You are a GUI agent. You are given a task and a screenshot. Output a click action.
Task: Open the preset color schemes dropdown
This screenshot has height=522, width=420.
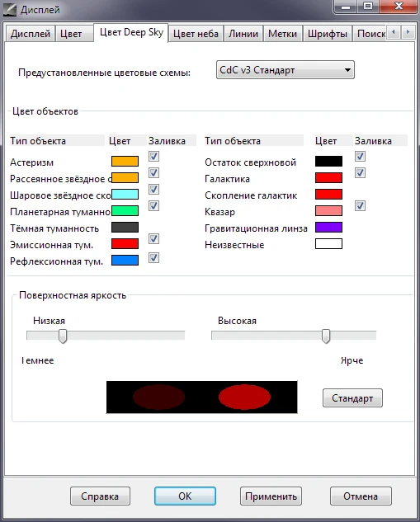286,70
